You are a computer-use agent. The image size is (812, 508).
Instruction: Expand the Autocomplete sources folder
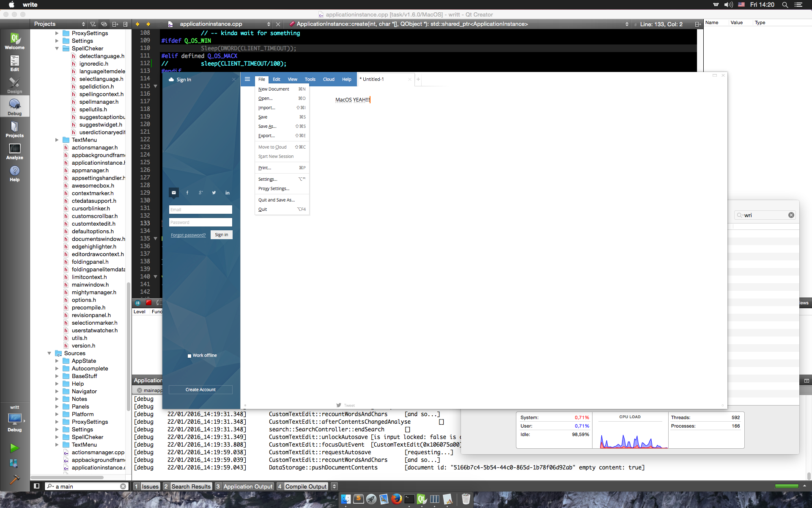click(x=57, y=368)
